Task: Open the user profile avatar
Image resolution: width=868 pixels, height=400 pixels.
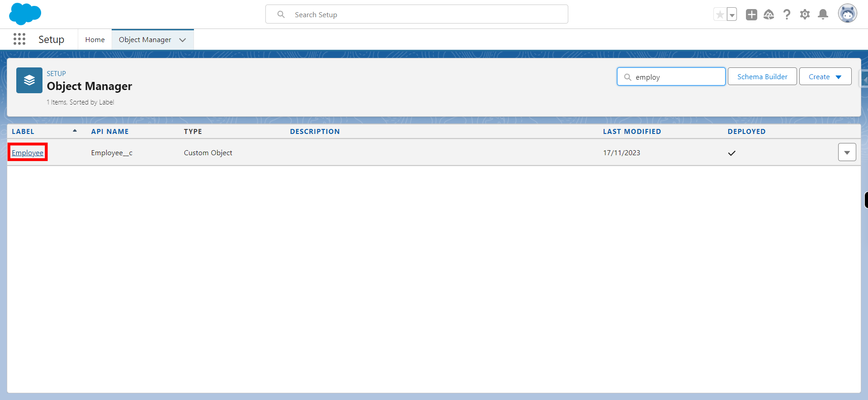Action: click(848, 14)
